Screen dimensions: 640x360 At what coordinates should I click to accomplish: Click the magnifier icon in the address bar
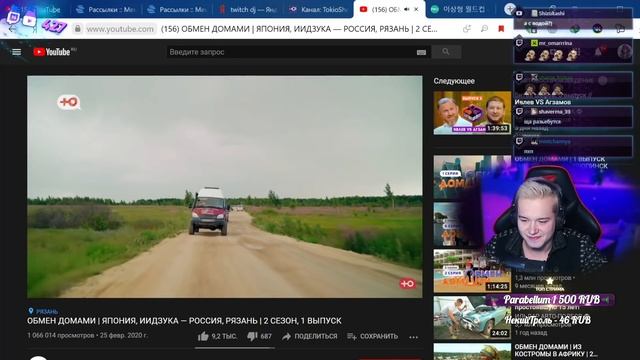484,29
